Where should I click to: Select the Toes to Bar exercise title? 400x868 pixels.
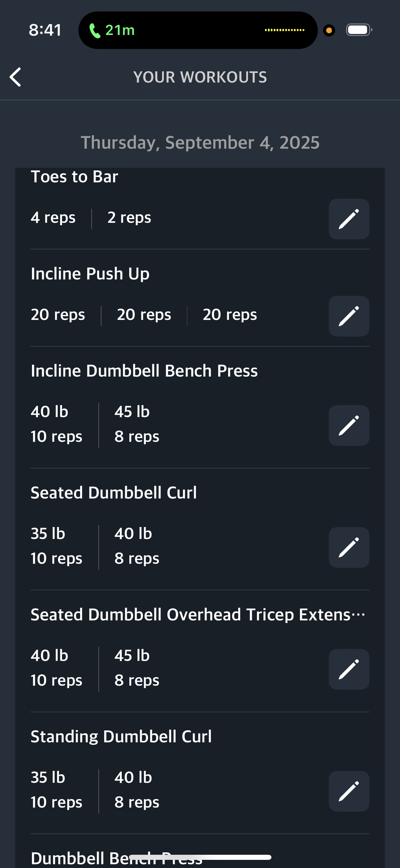74,177
